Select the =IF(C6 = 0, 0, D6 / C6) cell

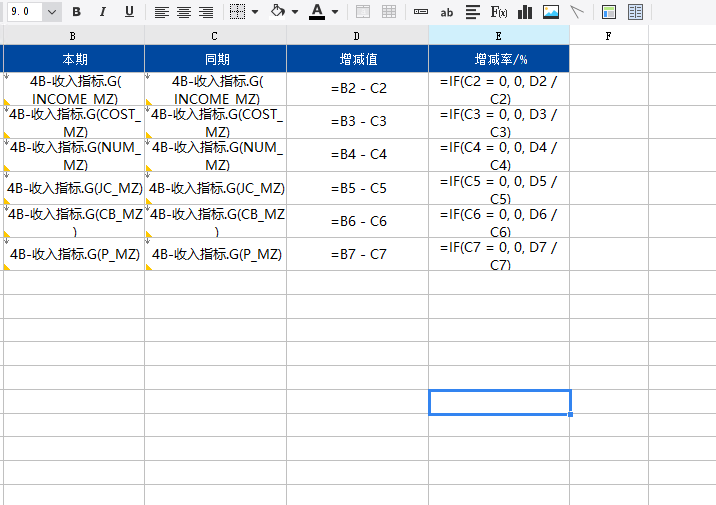499,221
